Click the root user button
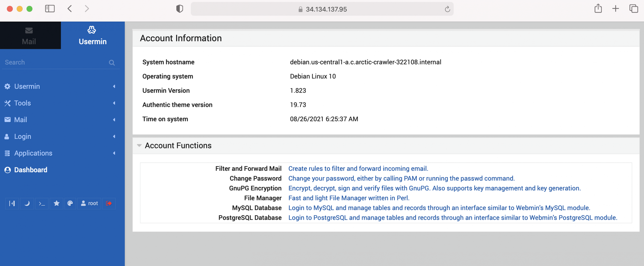The width and height of the screenshot is (644, 266). coord(89,203)
